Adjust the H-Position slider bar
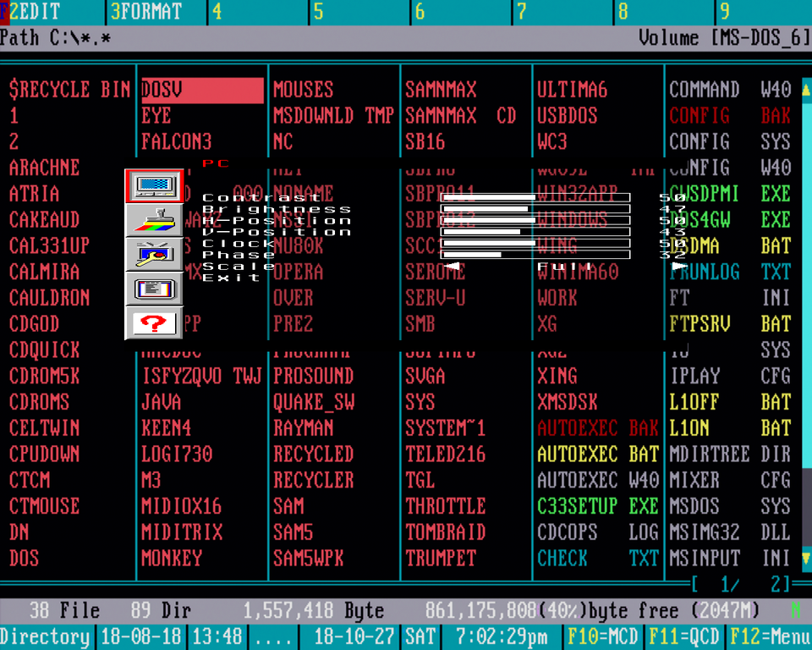The height and width of the screenshot is (650, 812). (535, 220)
